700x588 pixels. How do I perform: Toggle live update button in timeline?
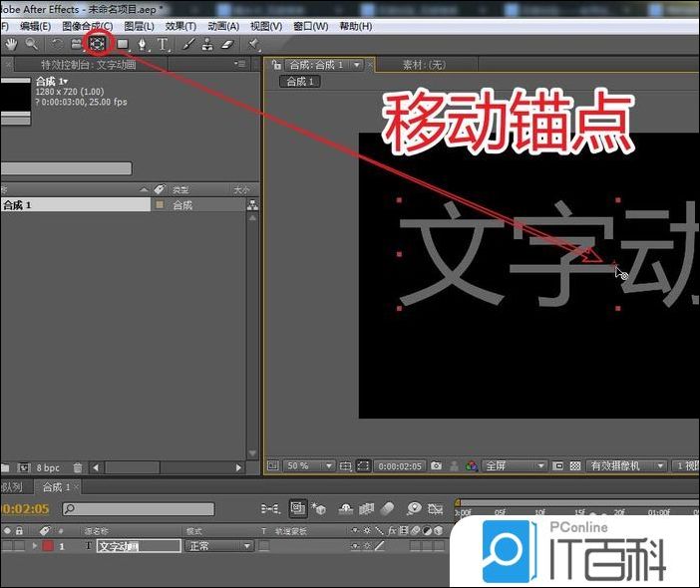[298, 508]
